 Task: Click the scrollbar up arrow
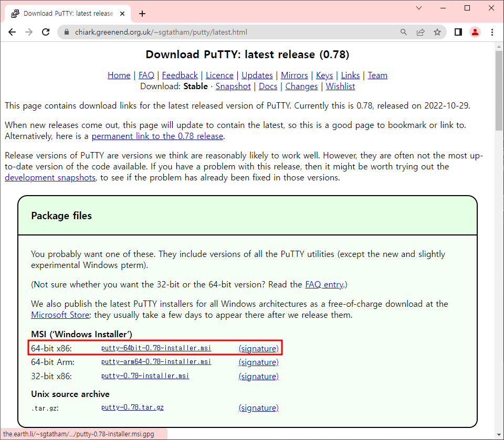click(499, 47)
